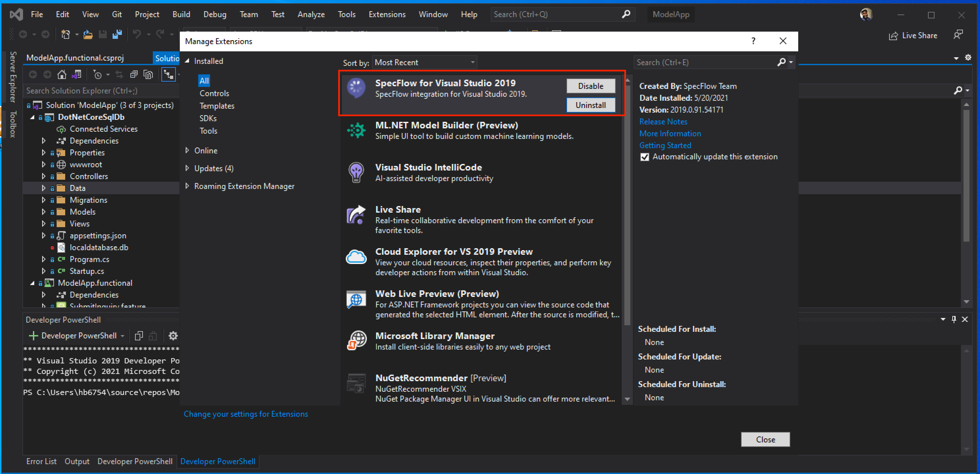Click the New Project icon in main toolbar
980x474 pixels.
click(66, 35)
